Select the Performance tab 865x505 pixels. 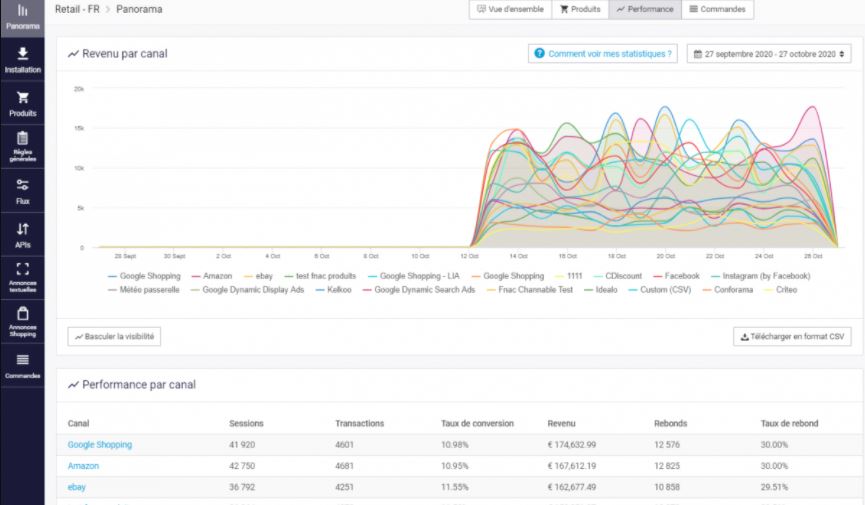645,9
